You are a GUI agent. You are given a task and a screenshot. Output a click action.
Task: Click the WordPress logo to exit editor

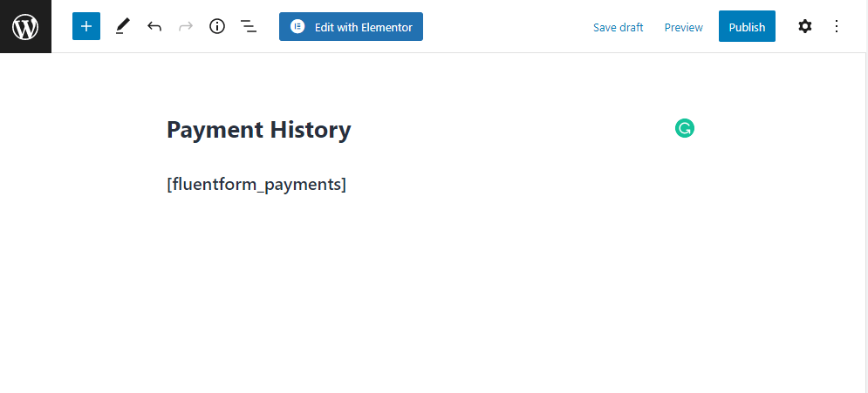pos(25,27)
